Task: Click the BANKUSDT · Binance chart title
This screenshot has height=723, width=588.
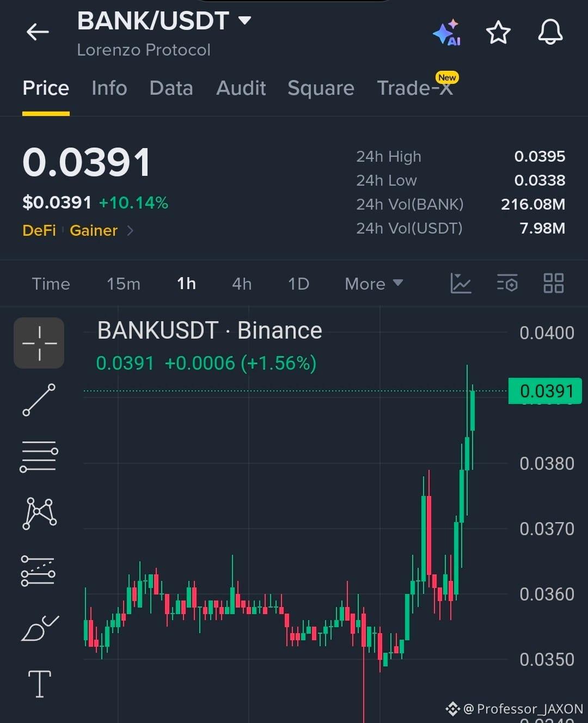Action: (210, 330)
